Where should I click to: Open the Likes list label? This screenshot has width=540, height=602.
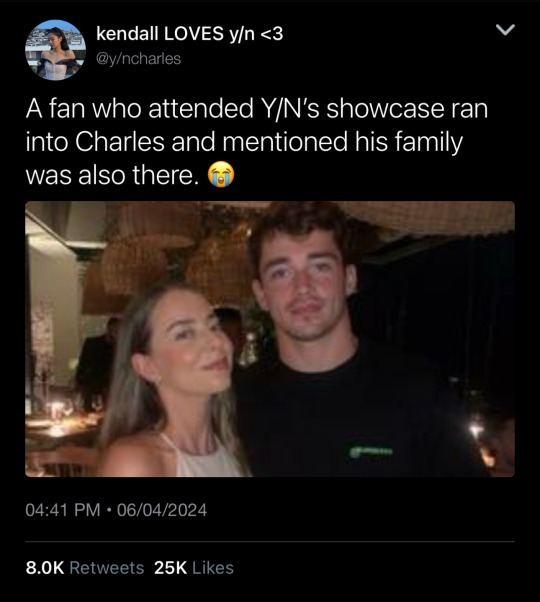tap(213, 568)
